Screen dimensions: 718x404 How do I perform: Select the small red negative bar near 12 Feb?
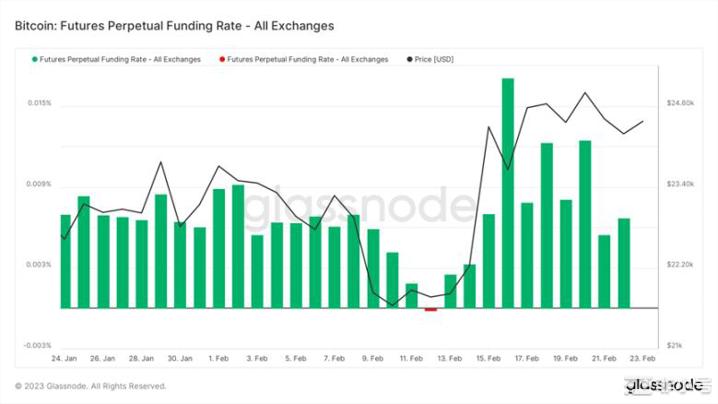coord(431,310)
